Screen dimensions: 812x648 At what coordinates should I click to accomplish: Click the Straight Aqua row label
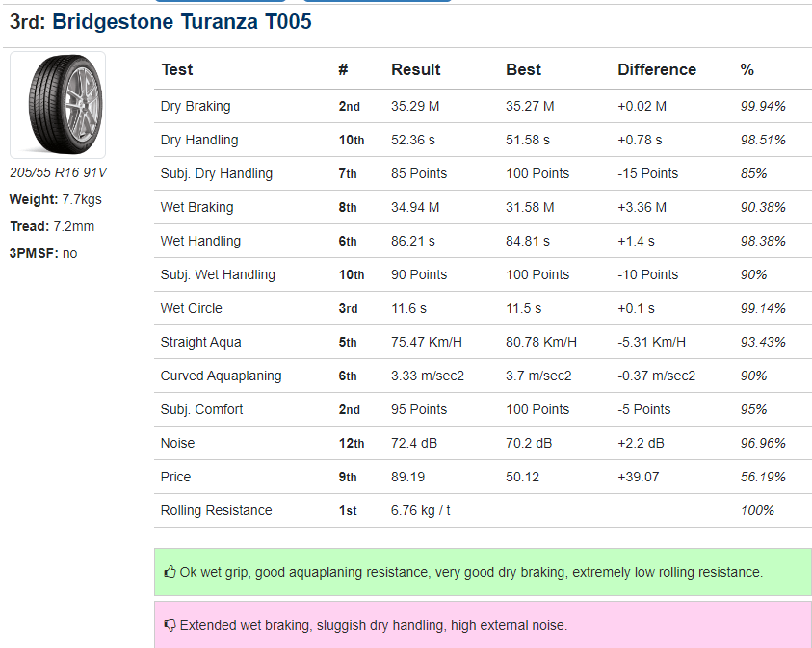click(x=200, y=342)
